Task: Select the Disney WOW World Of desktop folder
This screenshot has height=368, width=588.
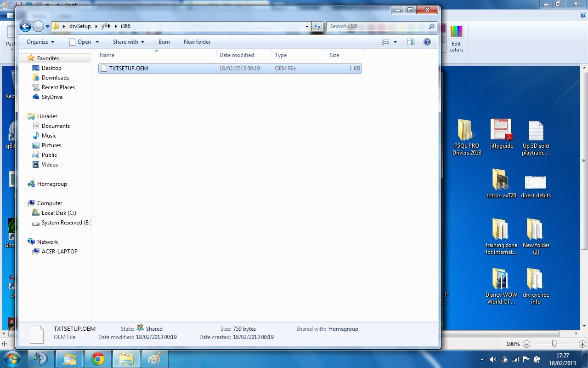Action: 501,286
